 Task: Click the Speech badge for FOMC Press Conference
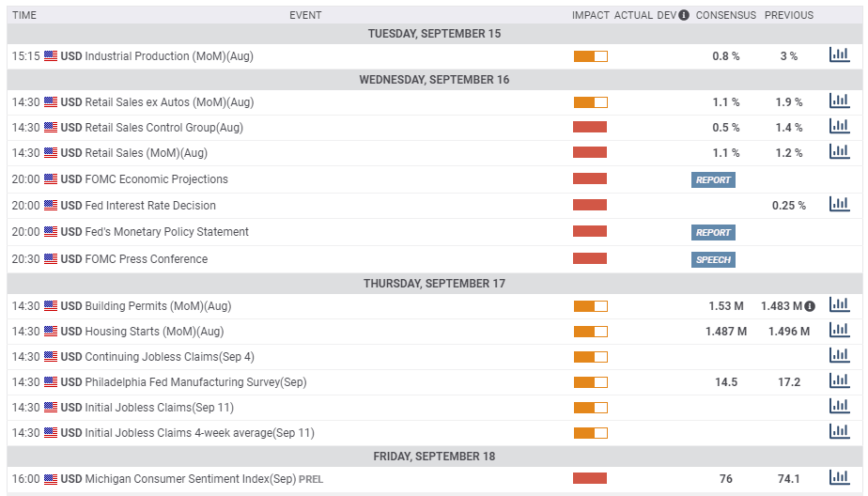click(x=713, y=259)
